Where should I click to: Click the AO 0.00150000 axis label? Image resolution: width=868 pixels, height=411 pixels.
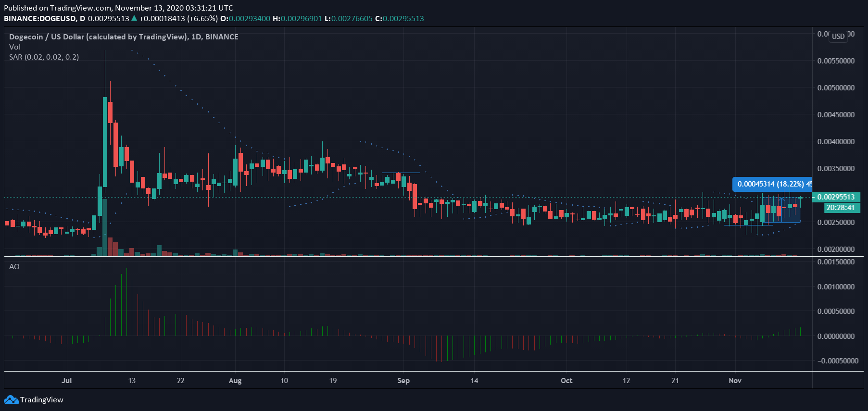(x=836, y=262)
